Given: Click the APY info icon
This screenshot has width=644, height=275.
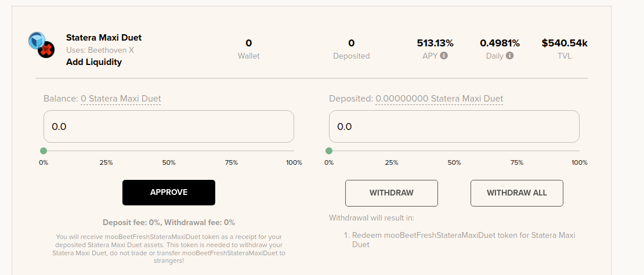Looking at the screenshot, I should pos(444,56).
